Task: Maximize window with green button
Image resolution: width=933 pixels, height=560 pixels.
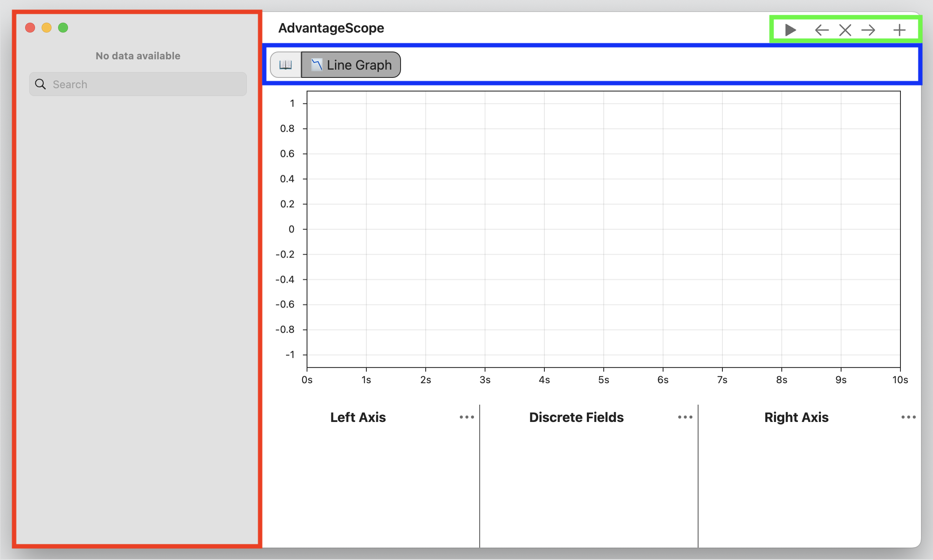Action: 63,28
